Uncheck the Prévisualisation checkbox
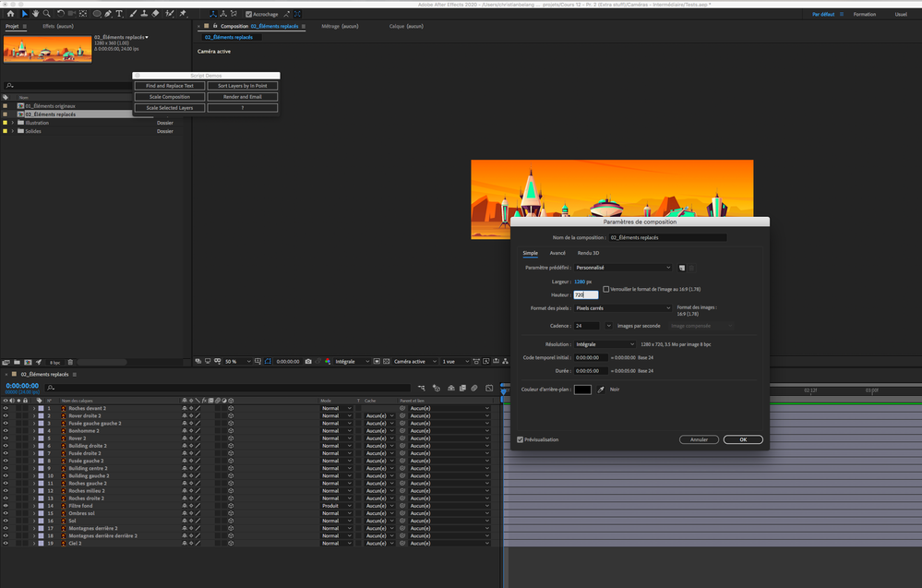The width and height of the screenshot is (922, 588). (x=521, y=439)
